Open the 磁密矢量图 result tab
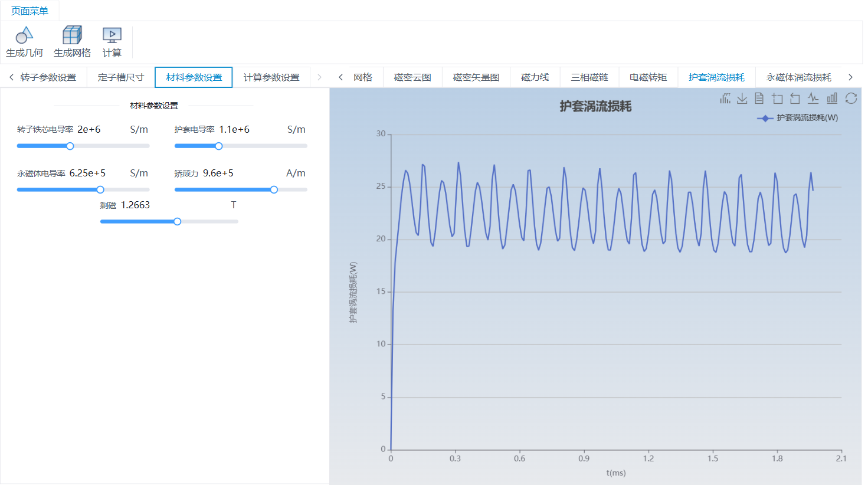The height and width of the screenshot is (485, 868). 476,77
